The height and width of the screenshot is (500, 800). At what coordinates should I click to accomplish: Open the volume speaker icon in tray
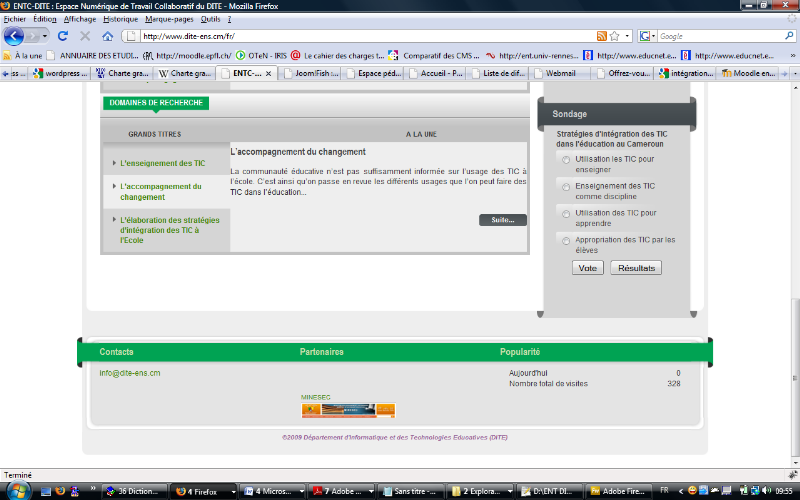(766, 491)
